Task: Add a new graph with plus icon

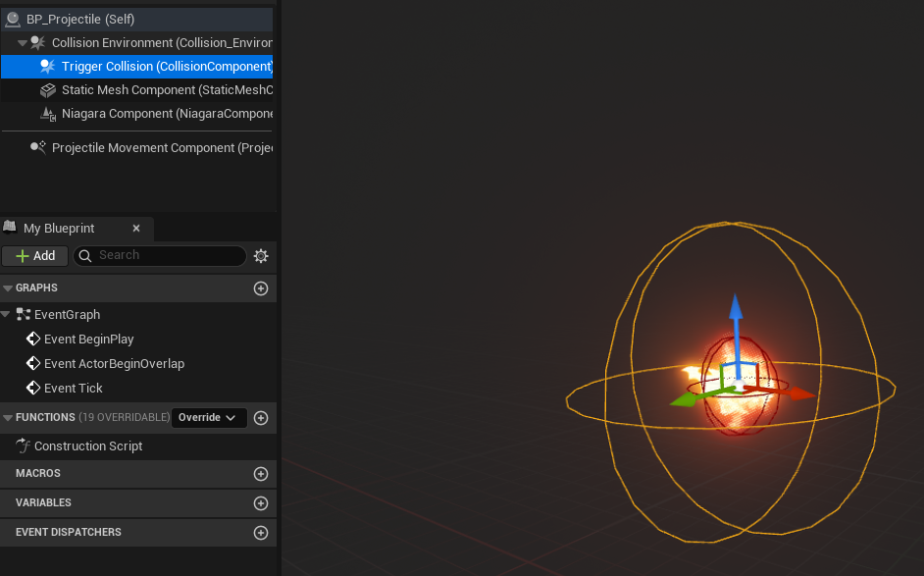Action: click(x=261, y=288)
